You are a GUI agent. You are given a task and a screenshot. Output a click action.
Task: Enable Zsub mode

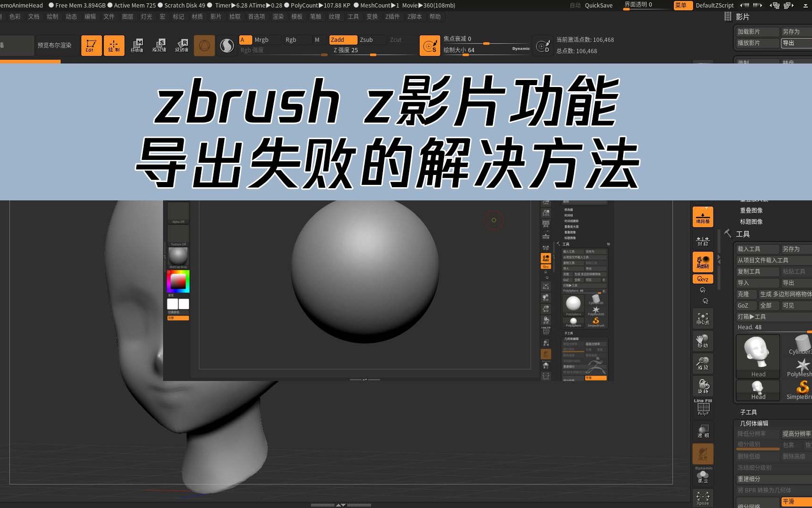tap(372, 40)
